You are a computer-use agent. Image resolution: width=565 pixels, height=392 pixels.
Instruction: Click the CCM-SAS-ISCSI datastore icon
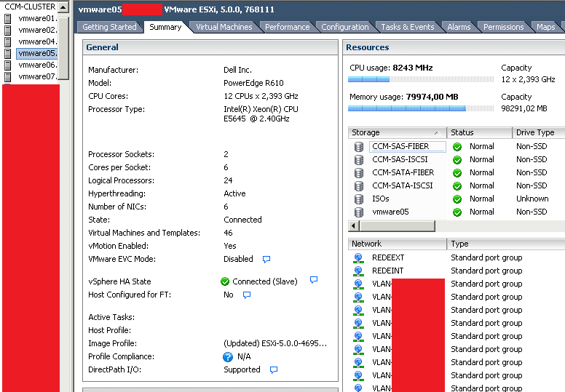tap(358, 159)
